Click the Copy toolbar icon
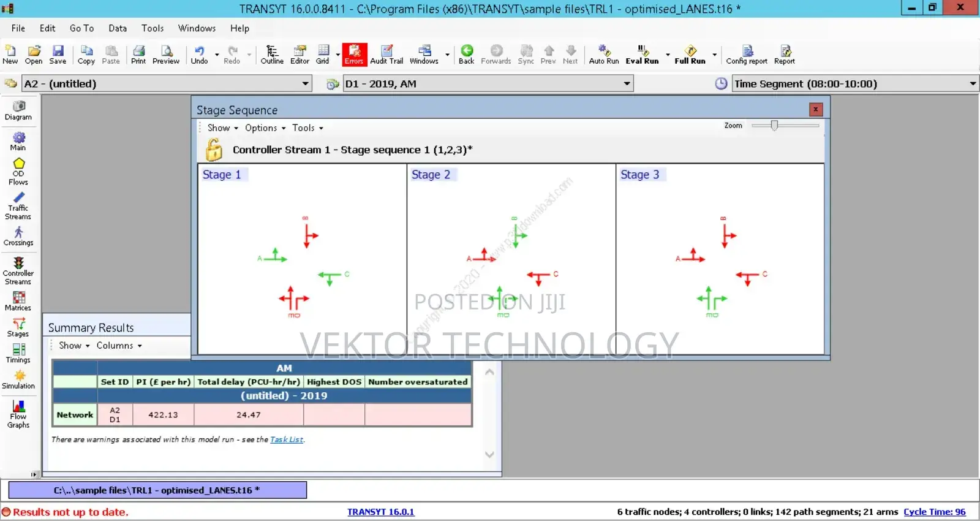The width and height of the screenshot is (980, 521). tap(86, 54)
